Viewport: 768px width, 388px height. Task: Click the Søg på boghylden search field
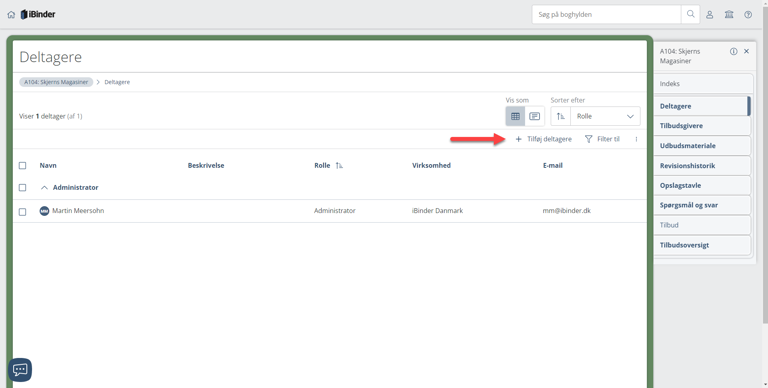[x=607, y=15]
